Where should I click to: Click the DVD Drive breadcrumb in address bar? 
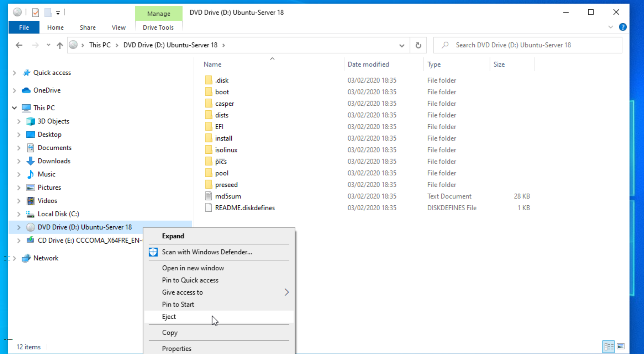[x=170, y=45]
